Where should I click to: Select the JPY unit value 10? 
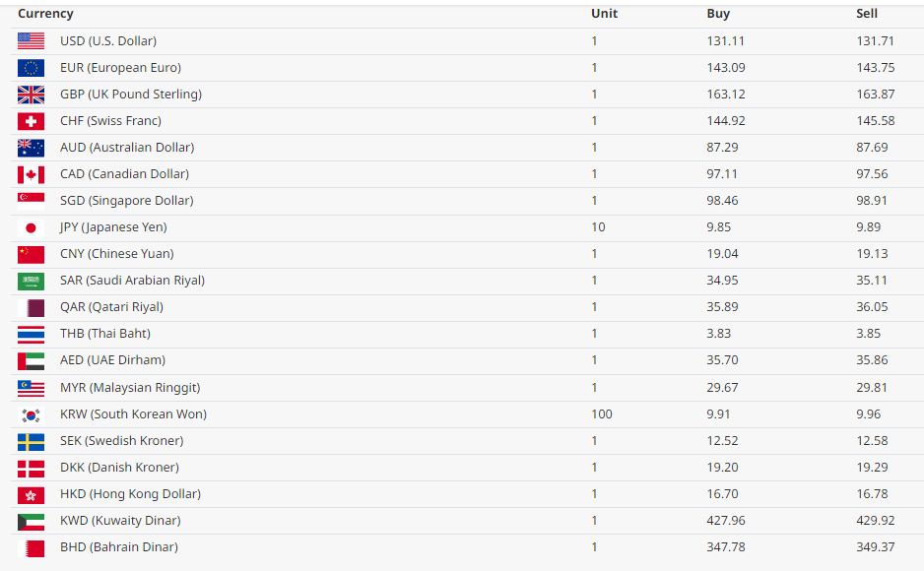(598, 227)
